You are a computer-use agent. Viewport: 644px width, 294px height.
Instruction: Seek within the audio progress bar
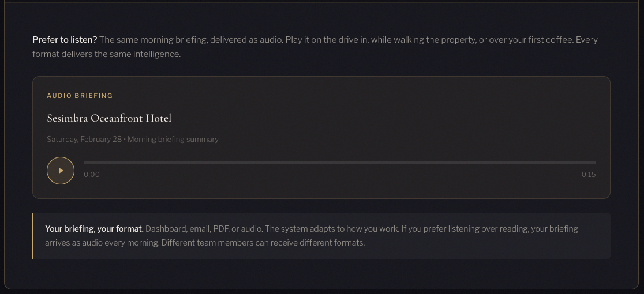click(339, 163)
